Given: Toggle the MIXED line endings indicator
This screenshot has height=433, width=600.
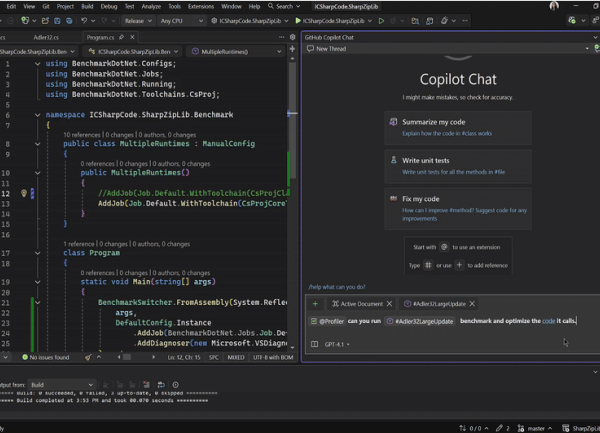Looking at the screenshot, I should click(x=236, y=357).
